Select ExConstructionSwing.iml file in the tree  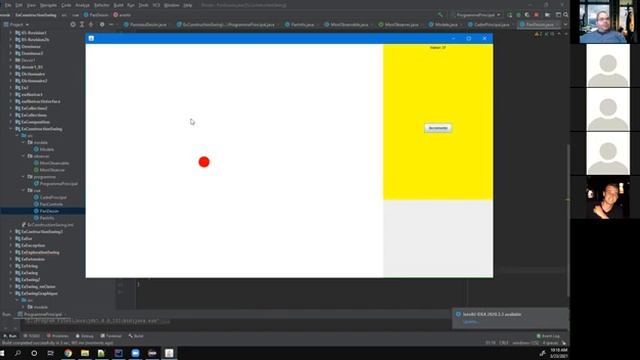point(47,225)
